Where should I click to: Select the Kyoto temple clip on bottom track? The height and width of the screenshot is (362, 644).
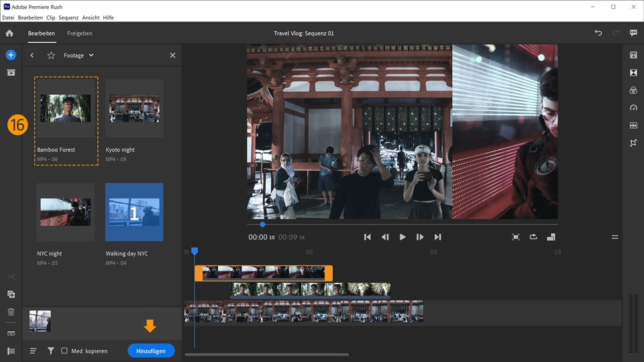pyautogui.click(x=303, y=312)
